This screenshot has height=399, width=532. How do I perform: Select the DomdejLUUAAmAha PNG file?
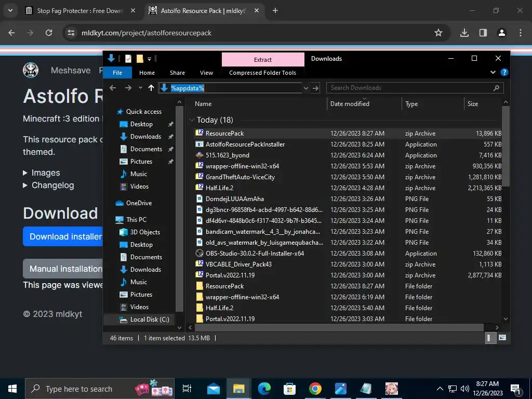348,199
